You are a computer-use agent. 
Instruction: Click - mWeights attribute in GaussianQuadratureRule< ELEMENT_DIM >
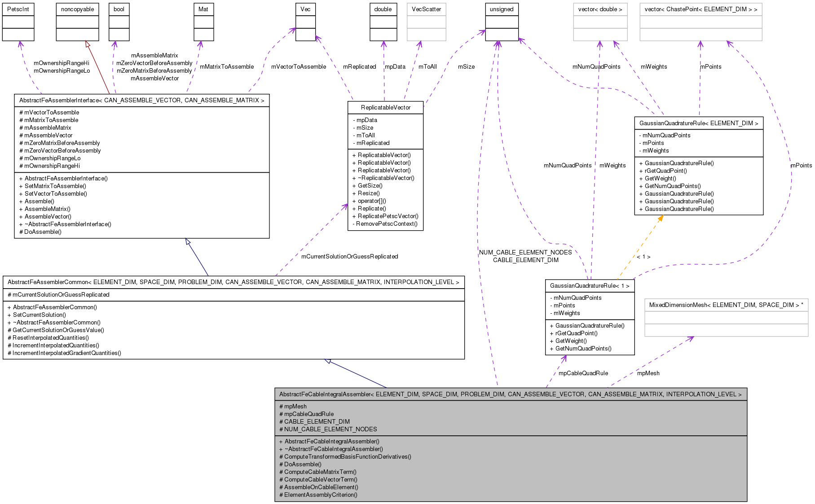[654, 151]
